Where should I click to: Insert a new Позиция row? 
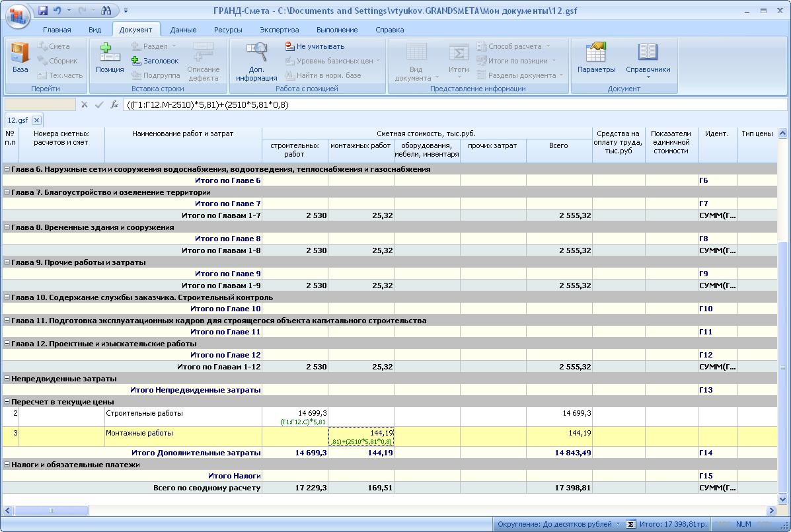click(109, 57)
